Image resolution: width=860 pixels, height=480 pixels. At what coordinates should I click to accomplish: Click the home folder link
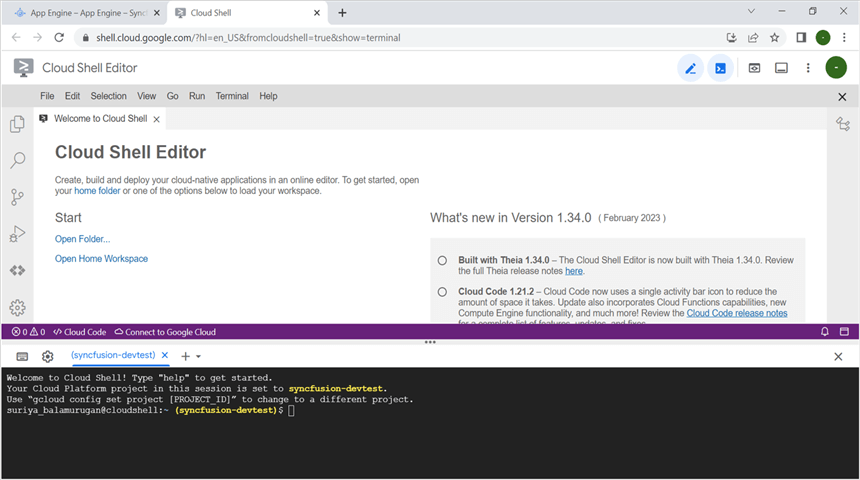pyautogui.click(x=97, y=191)
